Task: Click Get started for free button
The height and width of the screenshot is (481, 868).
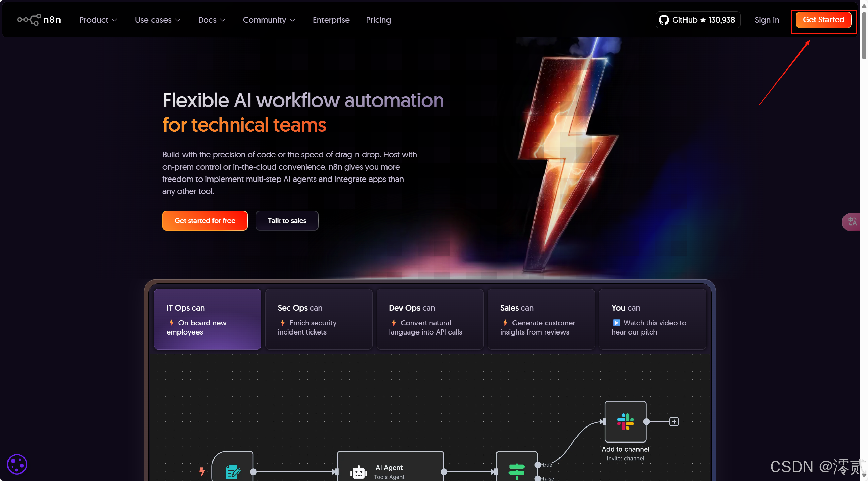Action: [x=205, y=221]
